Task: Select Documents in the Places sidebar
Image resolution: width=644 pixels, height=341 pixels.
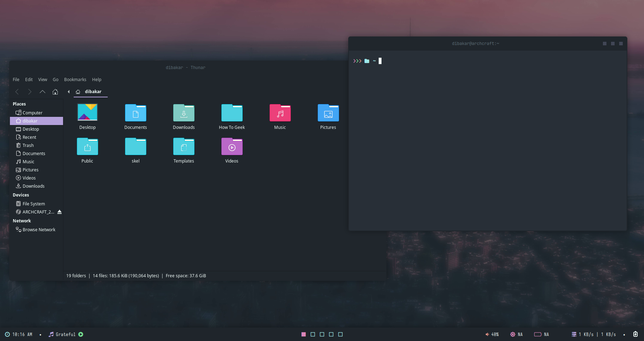Action: [x=36, y=153]
